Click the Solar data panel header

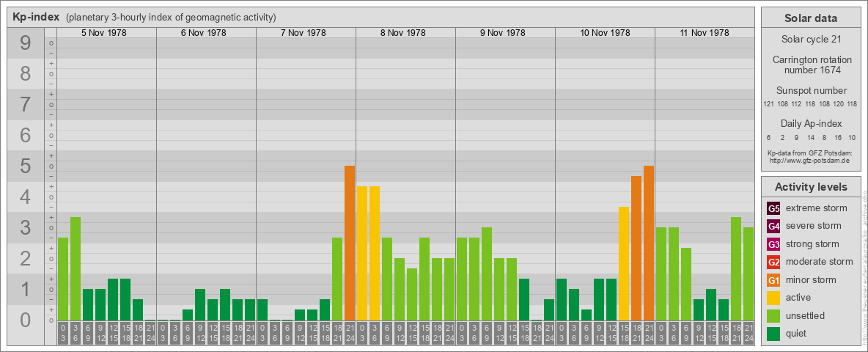click(810, 18)
